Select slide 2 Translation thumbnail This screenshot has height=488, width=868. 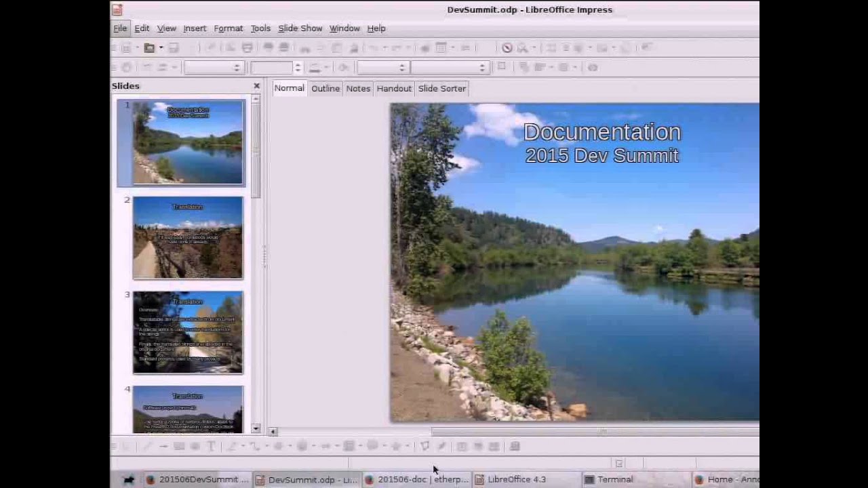point(188,238)
